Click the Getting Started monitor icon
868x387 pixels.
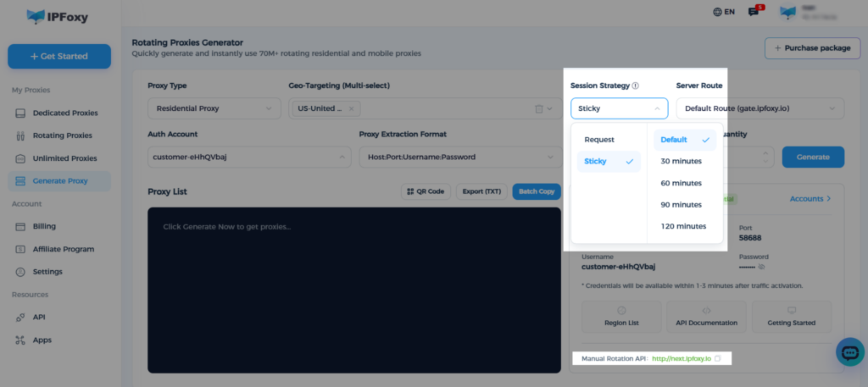[x=792, y=311]
